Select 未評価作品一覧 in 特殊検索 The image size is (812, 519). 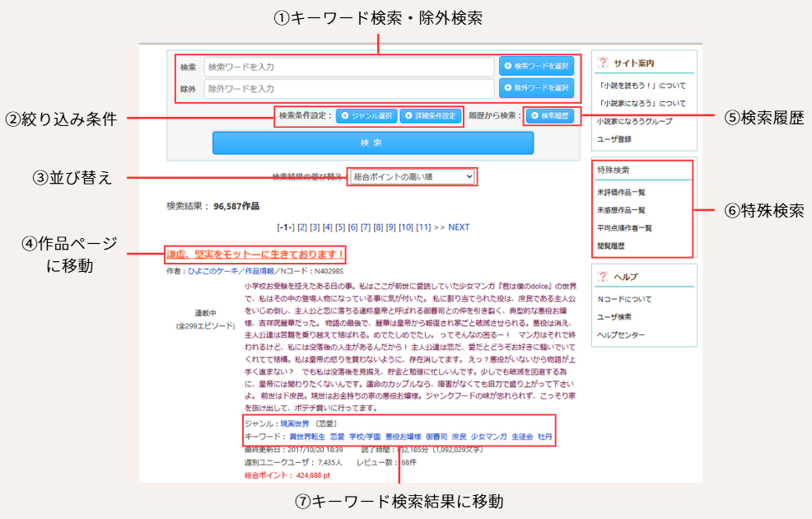[x=621, y=192]
